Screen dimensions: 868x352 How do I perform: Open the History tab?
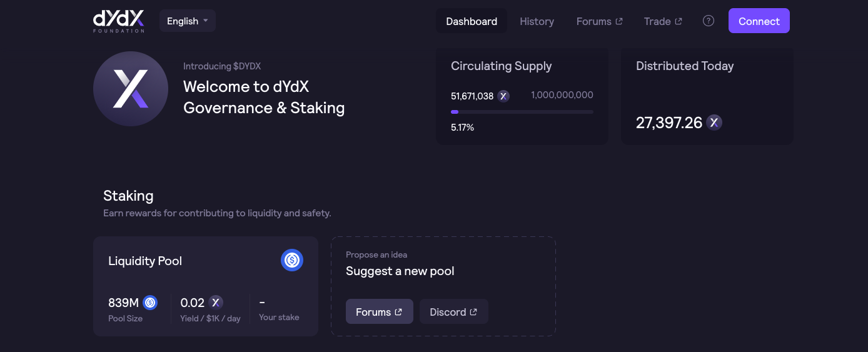click(x=537, y=21)
